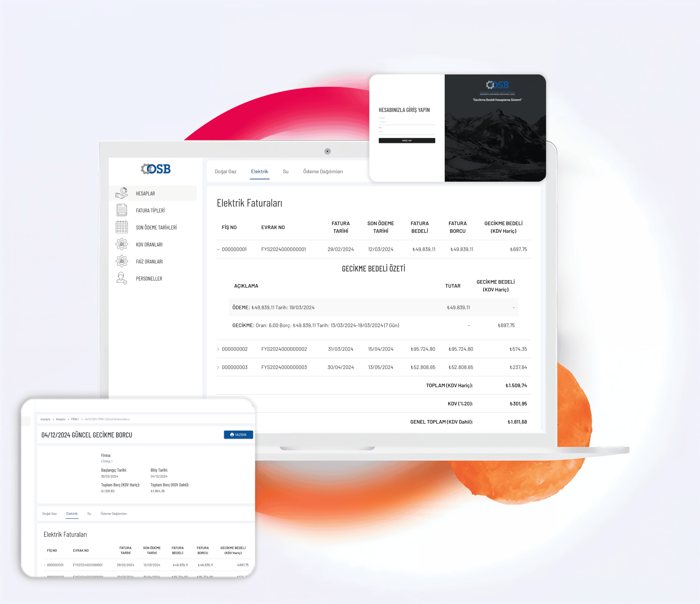Switch to the Doğal Gaz tab beside Elektrik

click(225, 172)
